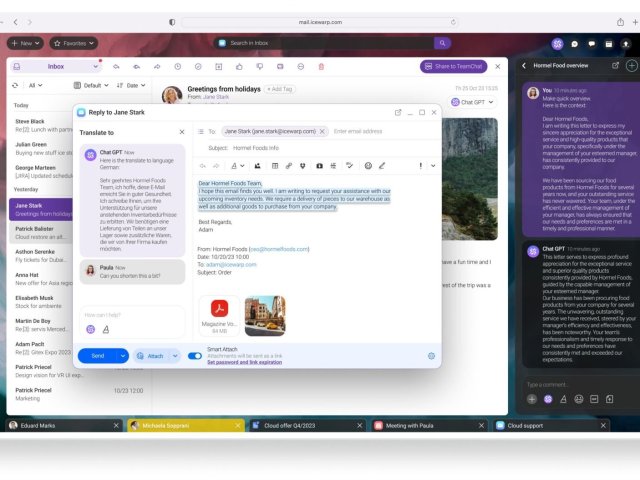Image resolution: width=640 pixels, height=480 pixels.
Task: Toggle the Smart Attach switch
Action: pos(195,355)
